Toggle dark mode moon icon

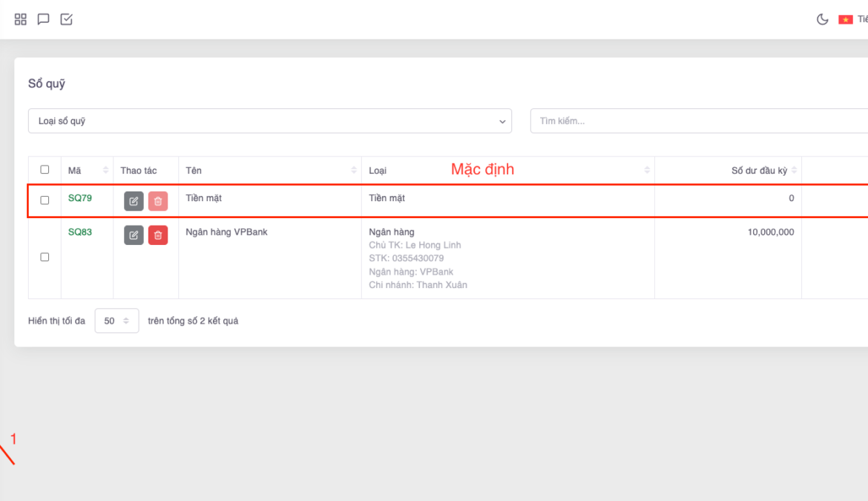822,19
